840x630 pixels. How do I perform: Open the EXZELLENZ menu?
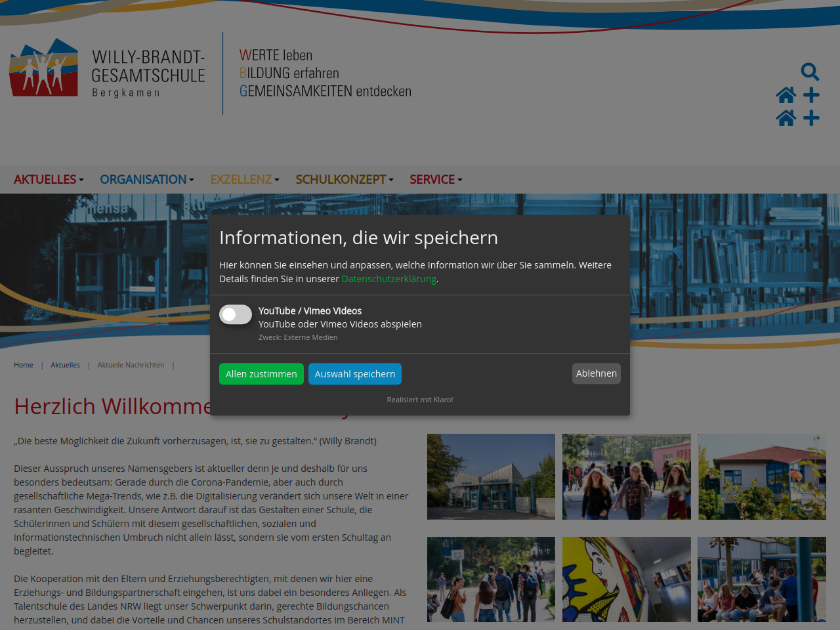[x=244, y=179]
